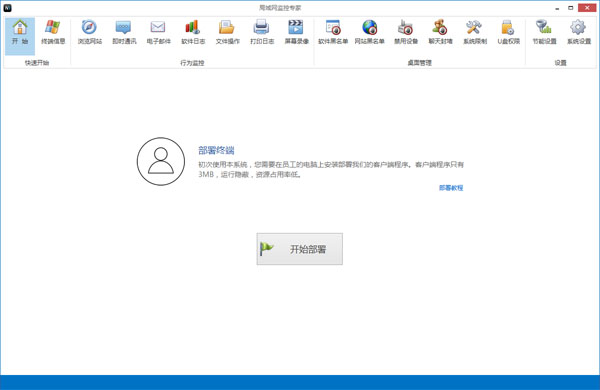Open 软件日志 software log
The height and width of the screenshot is (390, 600).
coord(193,32)
